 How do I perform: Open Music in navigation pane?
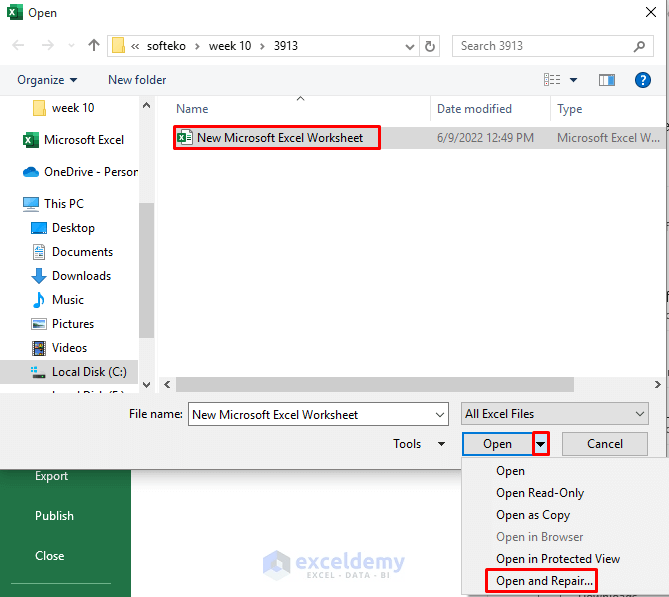(58, 300)
